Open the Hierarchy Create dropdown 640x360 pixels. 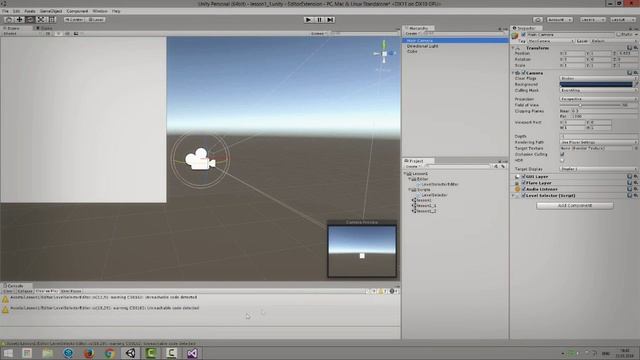tap(412, 33)
